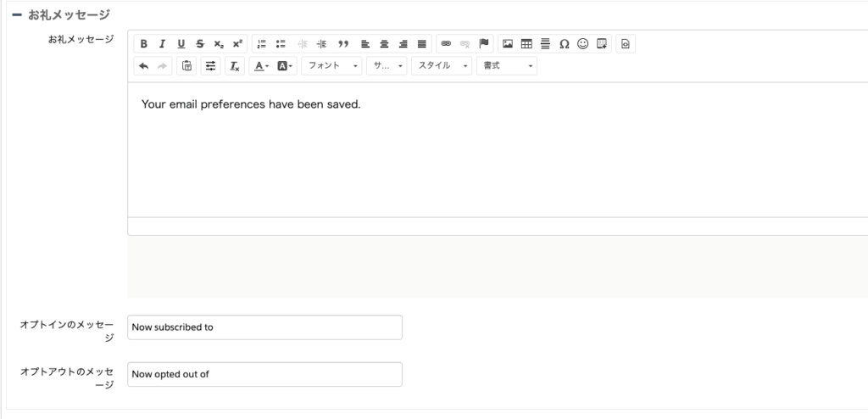868x419 pixels.
Task: Insert a block quote
Action: coord(343,44)
